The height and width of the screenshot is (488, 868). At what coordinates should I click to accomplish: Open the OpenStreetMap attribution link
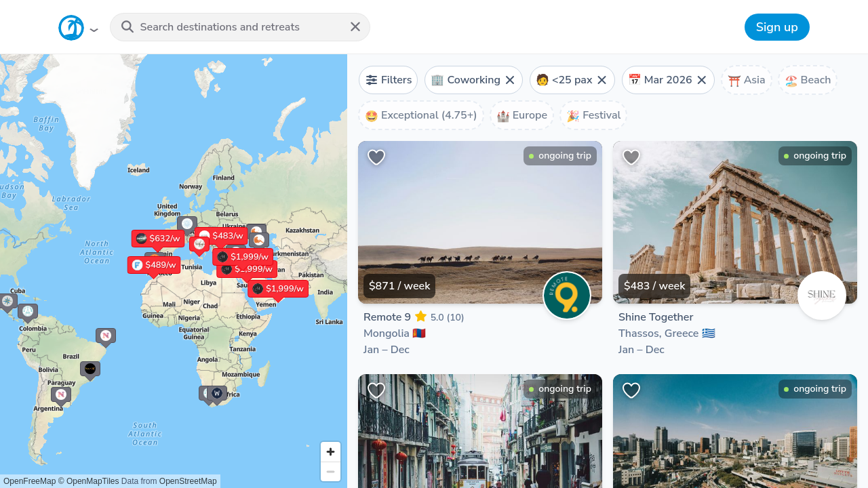pos(188,481)
